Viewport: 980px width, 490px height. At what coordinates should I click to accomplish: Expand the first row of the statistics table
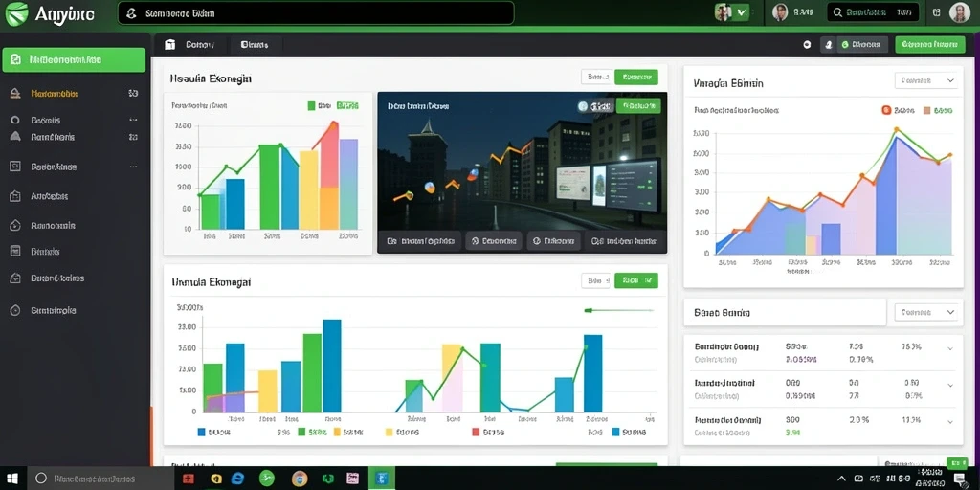(950, 348)
